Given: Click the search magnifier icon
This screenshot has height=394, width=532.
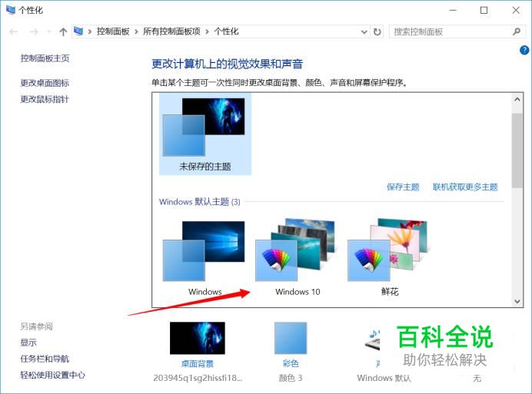Looking at the screenshot, I should click(x=517, y=31).
